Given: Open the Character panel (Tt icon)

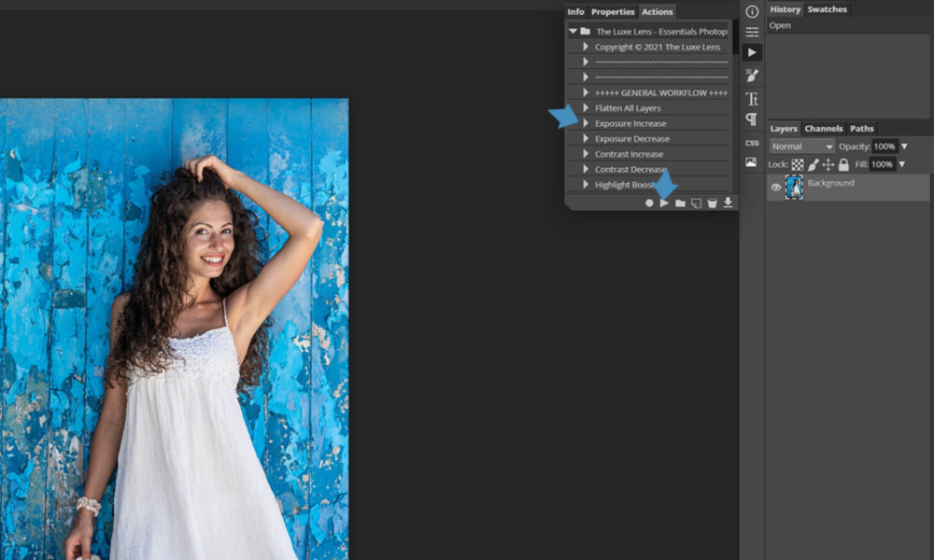Looking at the screenshot, I should (x=752, y=98).
